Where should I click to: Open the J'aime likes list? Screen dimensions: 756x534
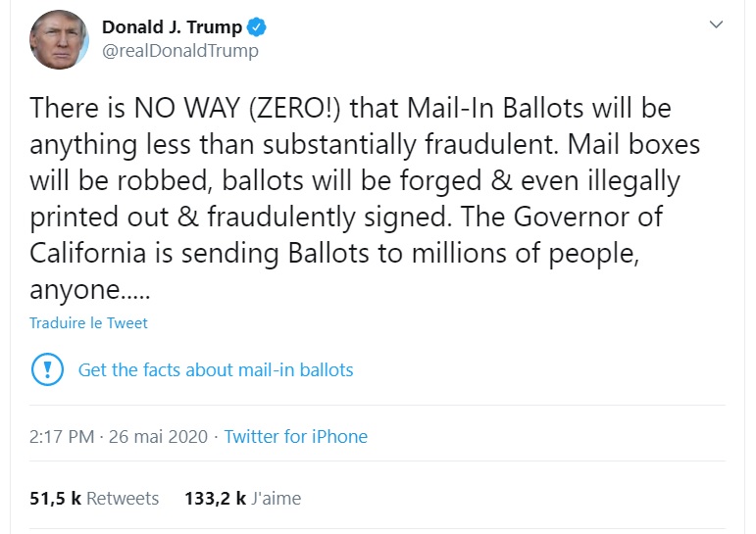coord(277,498)
